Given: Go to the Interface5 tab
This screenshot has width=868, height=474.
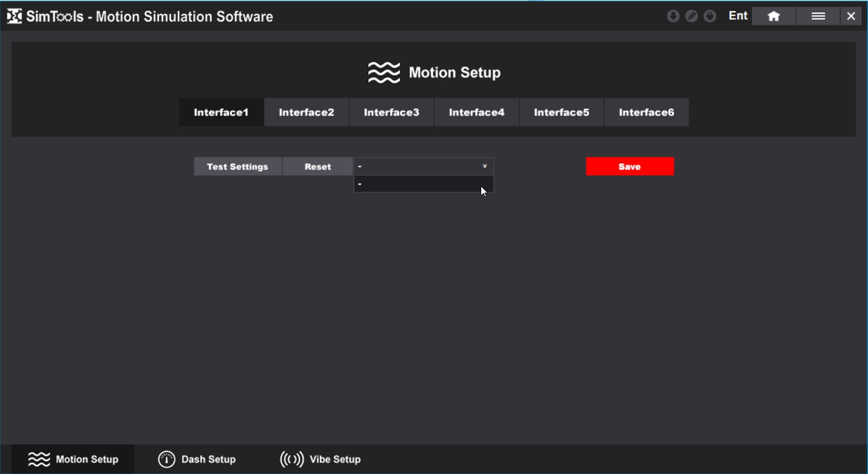Looking at the screenshot, I should (561, 112).
